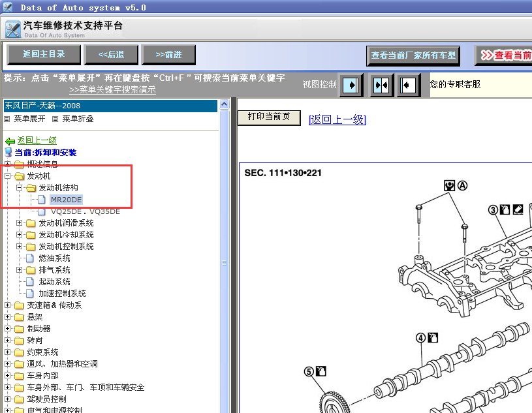Click the 排气系统 folder icon

[x=31, y=270]
